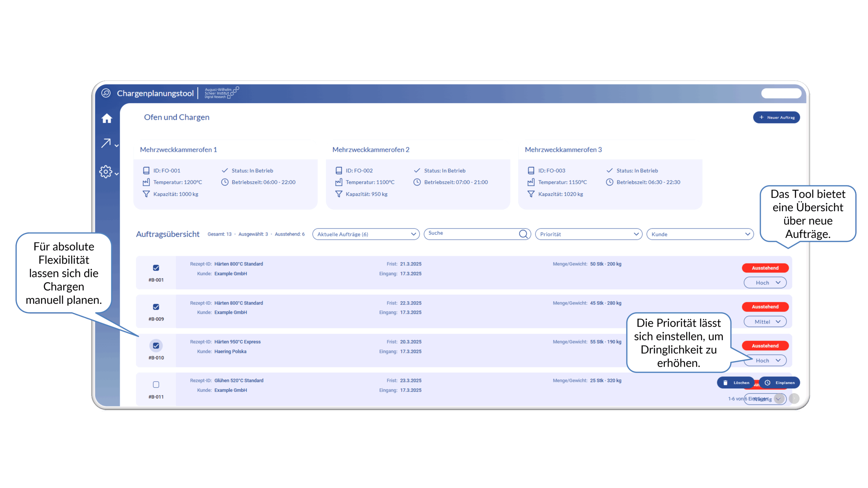Viewport: 868px width, 488px height.
Task: Click the status checkmark of Mehrzweckkammerofen 3
Action: [x=609, y=170]
